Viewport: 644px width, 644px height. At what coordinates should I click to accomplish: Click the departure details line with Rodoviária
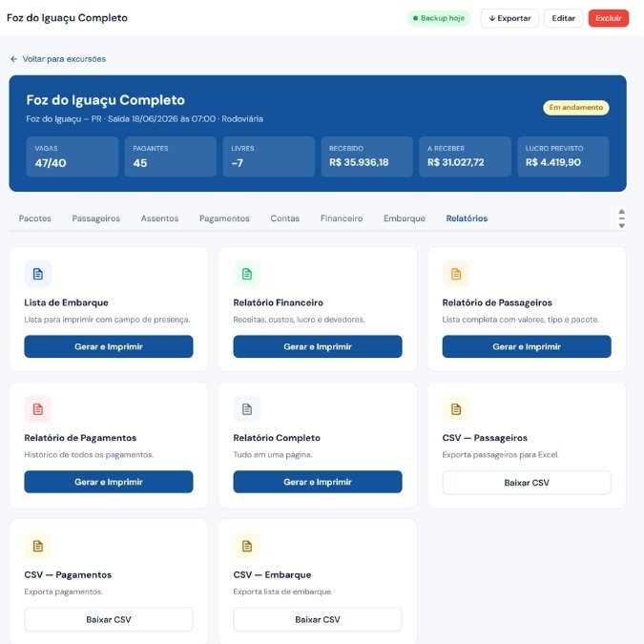145,119
